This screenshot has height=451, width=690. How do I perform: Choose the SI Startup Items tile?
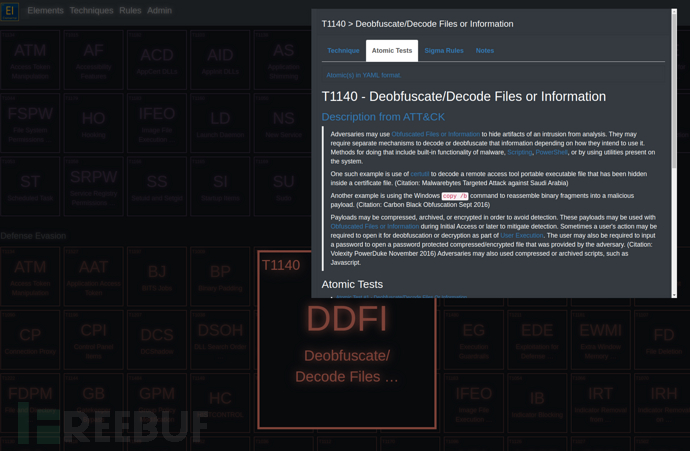point(220,187)
